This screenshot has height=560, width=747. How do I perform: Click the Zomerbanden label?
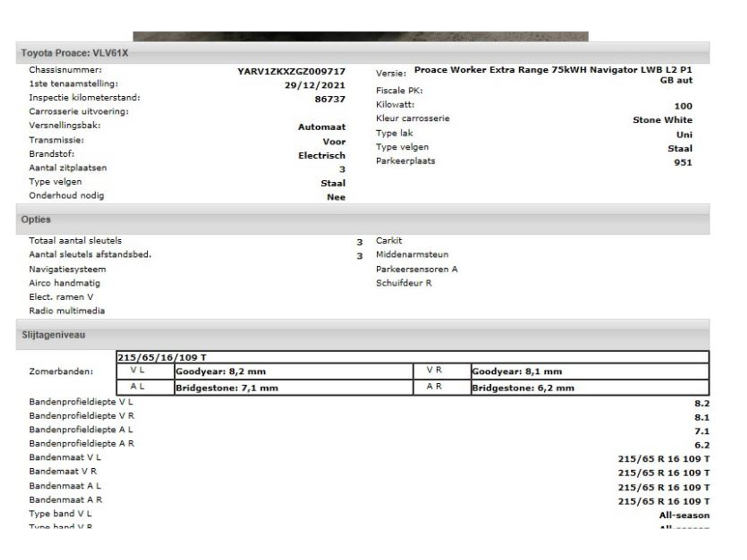(x=61, y=372)
